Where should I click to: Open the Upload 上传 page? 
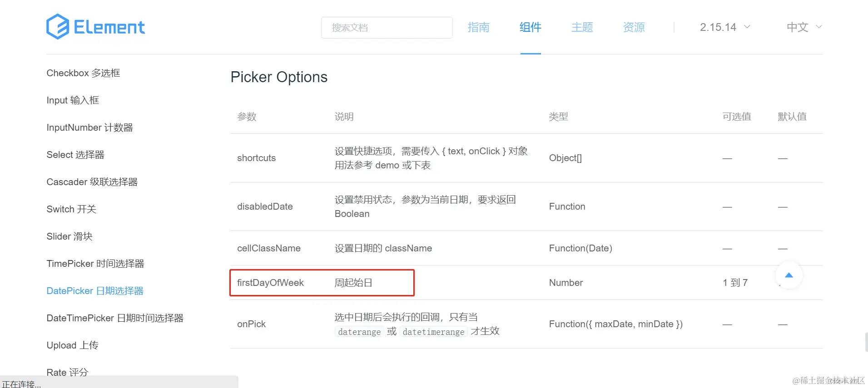(x=72, y=345)
